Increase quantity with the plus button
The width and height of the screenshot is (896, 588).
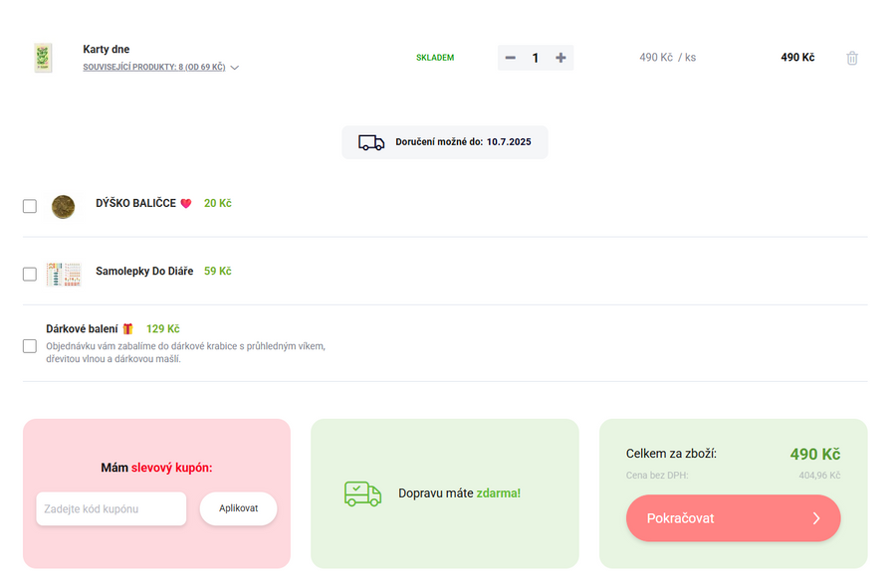(x=560, y=58)
